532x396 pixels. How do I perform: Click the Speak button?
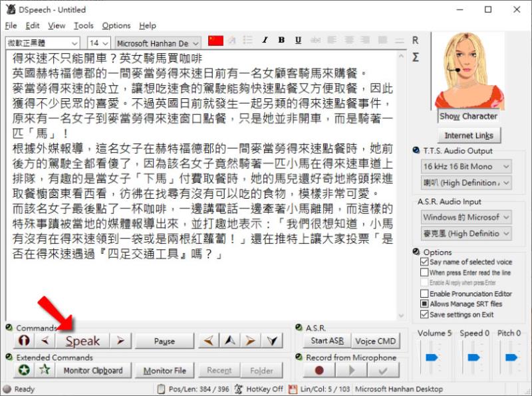pos(82,341)
